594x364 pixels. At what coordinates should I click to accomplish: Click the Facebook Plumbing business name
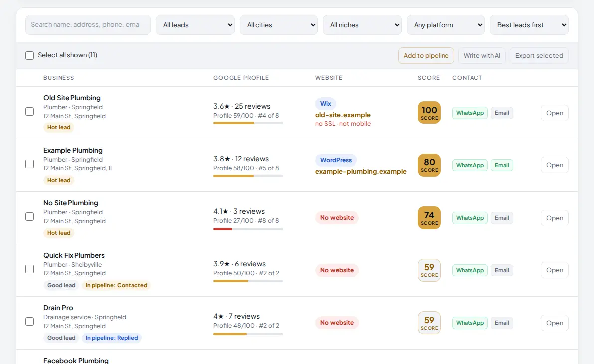coord(76,360)
